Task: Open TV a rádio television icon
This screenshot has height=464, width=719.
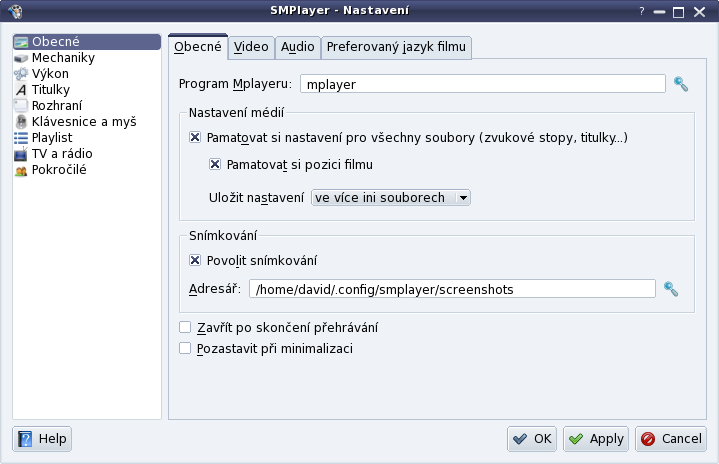Action: (x=21, y=154)
